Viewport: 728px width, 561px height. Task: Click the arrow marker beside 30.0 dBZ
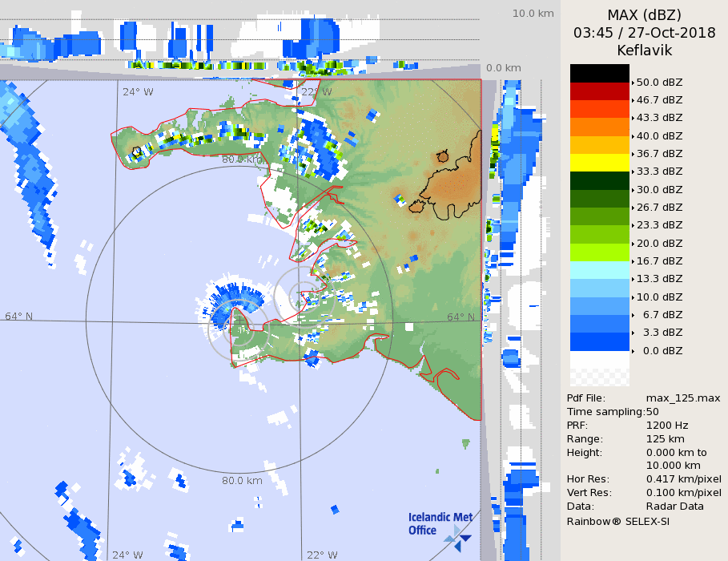633,190
